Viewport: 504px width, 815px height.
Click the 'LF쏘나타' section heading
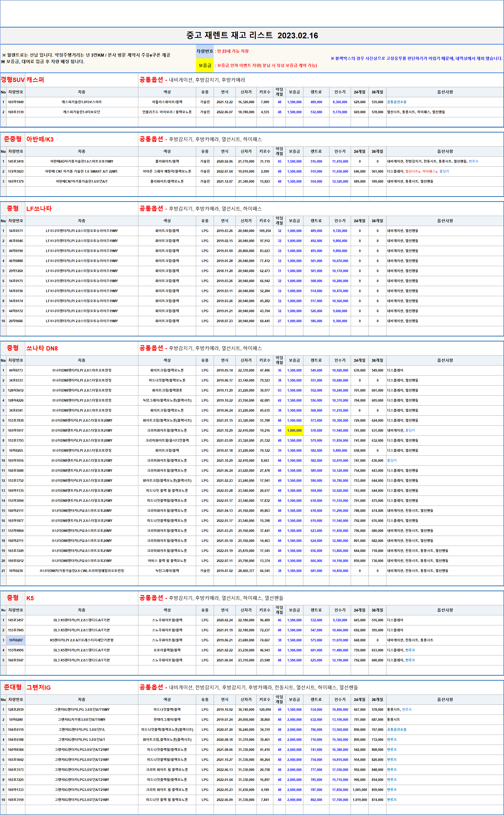point(39,209)
